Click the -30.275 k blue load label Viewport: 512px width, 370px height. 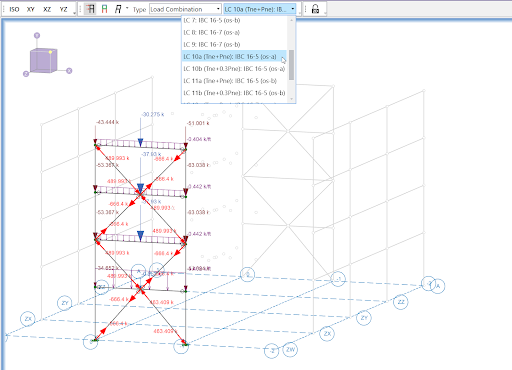pyautogui.click(x=153, y=114)
